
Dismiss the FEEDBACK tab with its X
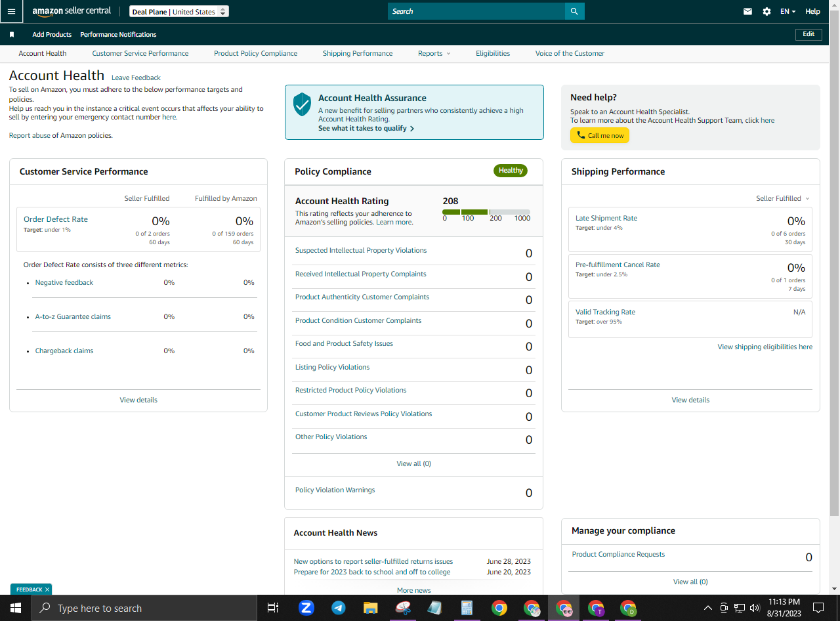click(47, 589)
